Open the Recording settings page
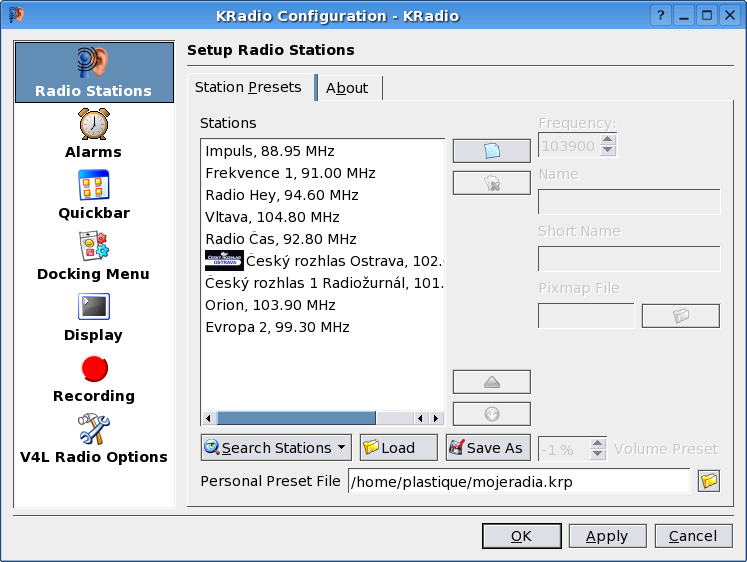747x562 pixels. coord(94,378)
